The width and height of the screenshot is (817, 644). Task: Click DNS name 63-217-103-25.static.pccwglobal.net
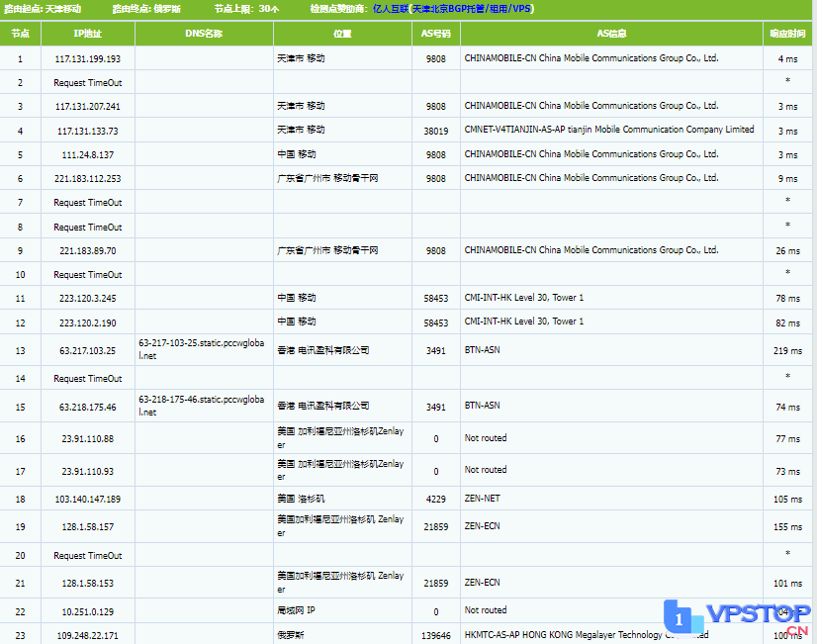(x=202, y=349)
